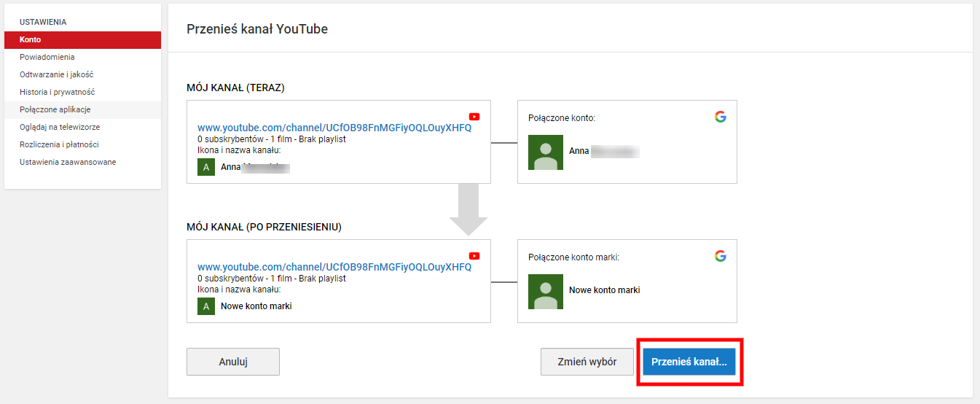Click the Google logo beside Połączone konto marki
Image resolution: width=980 pixels, height=404 pixels.
coord(721,256)
